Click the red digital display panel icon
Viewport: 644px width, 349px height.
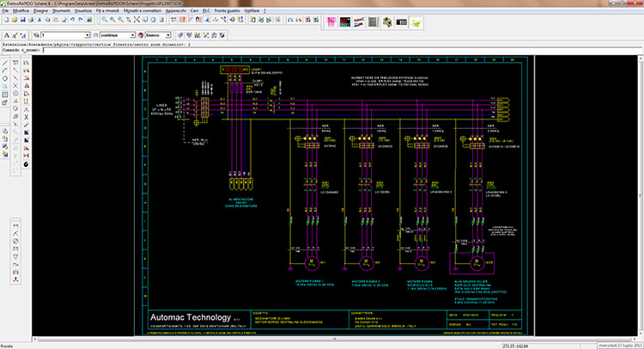point(345,22)
